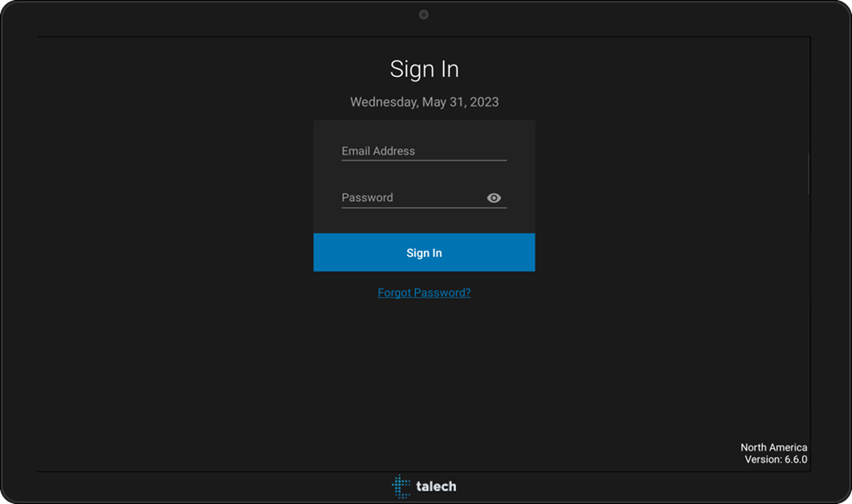
Task: Click the blue Sign In button
Action: 425,252
